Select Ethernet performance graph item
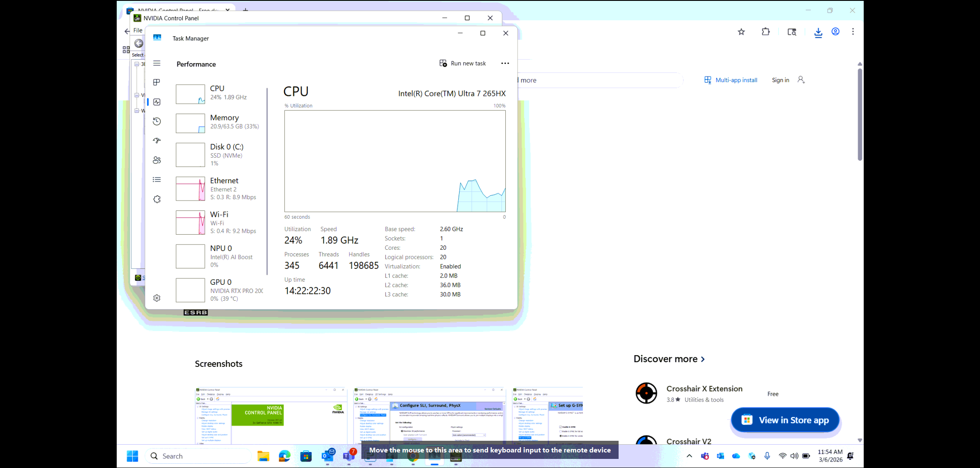 (218, 188)
